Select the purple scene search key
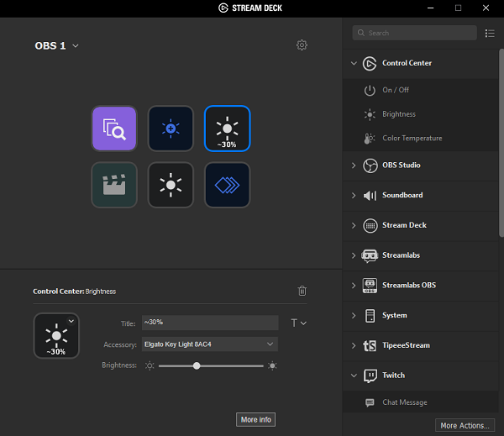The width and height of the screenshot is (504, 436). pyautogui.click(x=114, y=129)
